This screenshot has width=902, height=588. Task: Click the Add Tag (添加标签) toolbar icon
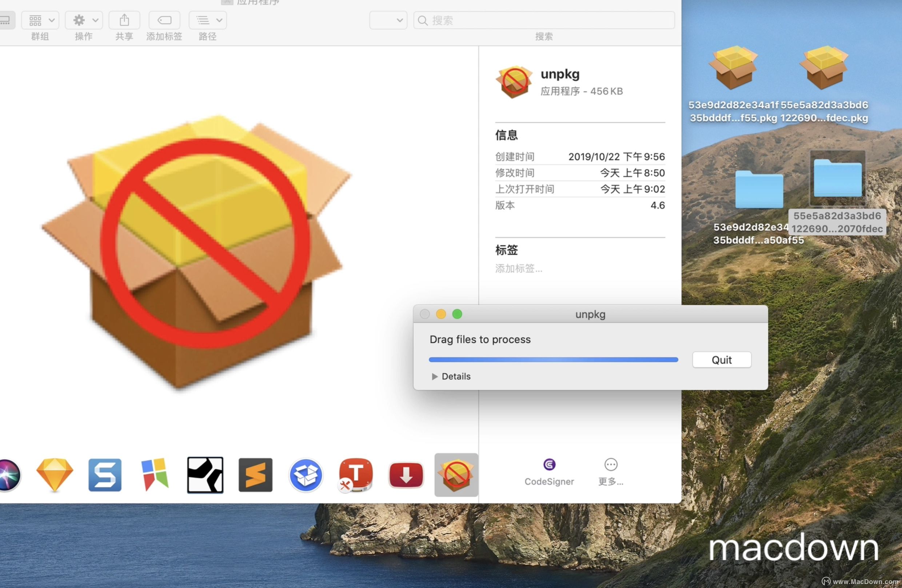click(x=164, y=20)
